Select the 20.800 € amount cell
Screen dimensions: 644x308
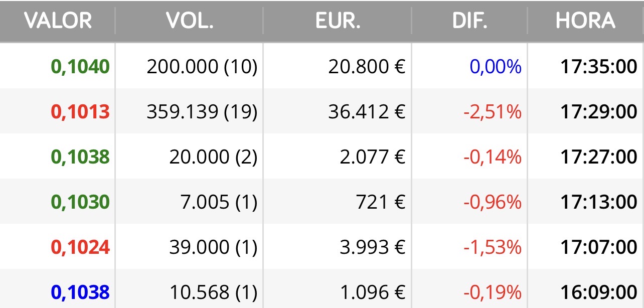coord(367,67)
